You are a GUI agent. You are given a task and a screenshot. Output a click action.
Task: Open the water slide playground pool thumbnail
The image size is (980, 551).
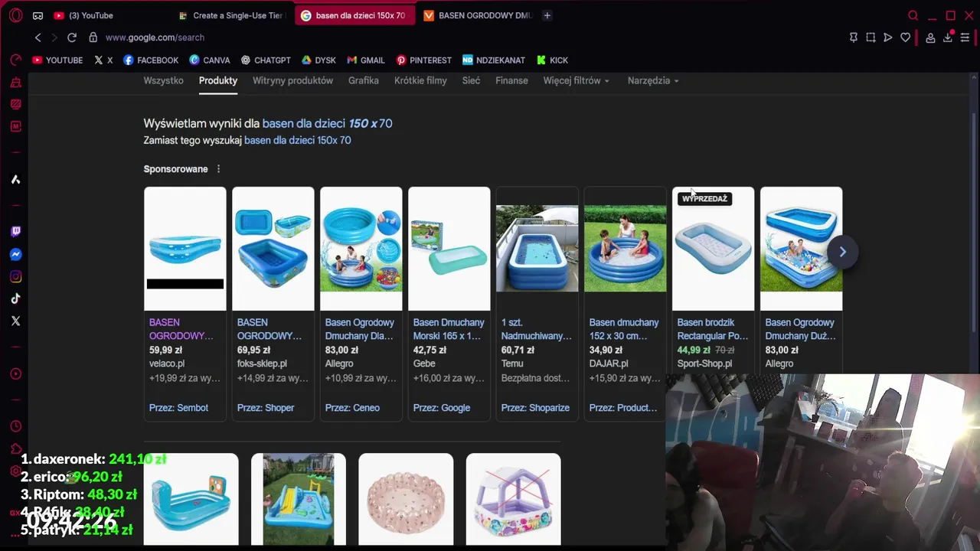tap(299, 499)
